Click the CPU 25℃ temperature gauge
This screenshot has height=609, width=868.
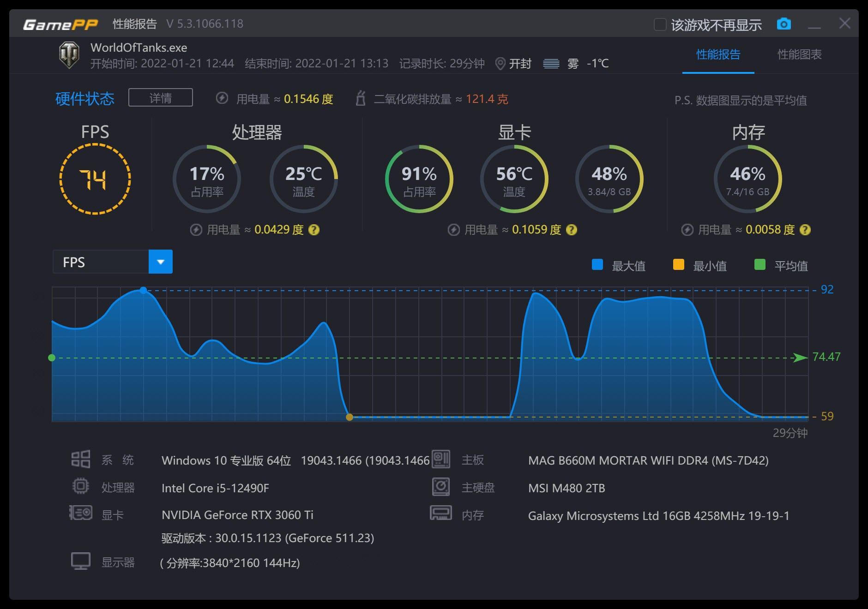click(304, 179)
